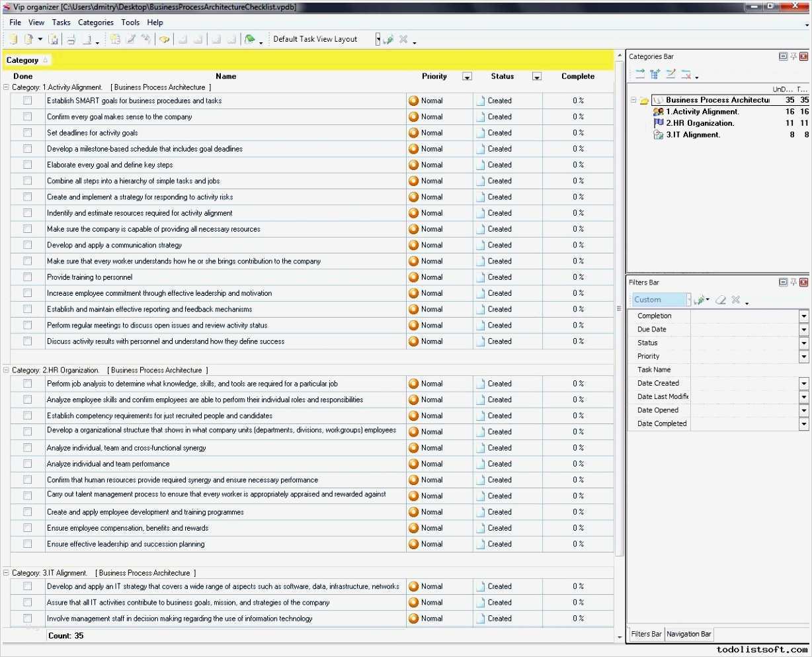Open the Categories menu
This screenshot has width=812, height=657.
(96, 22)
